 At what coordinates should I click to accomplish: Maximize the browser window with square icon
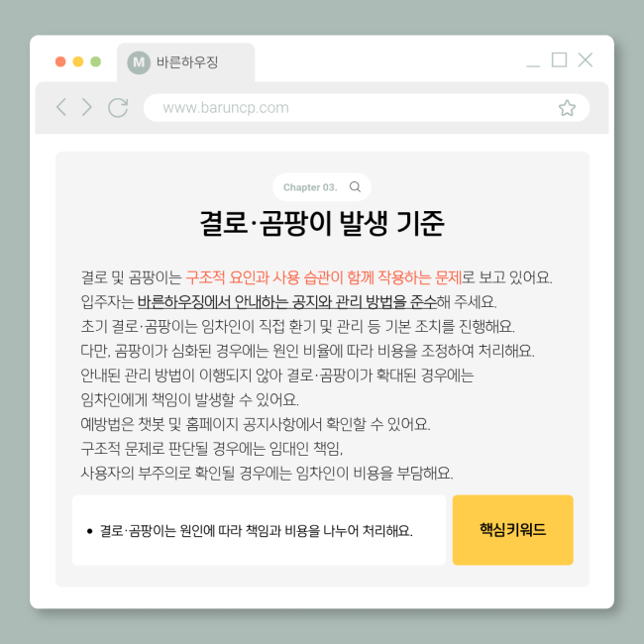pyautogui.click(x=559, y=59)
